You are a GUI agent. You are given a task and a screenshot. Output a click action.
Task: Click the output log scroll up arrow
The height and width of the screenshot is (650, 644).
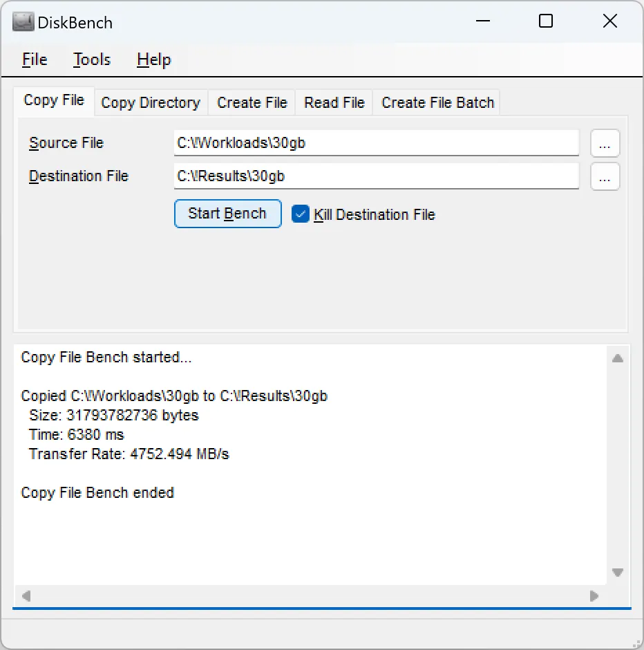pyautogui.click(x=618, y=358)
